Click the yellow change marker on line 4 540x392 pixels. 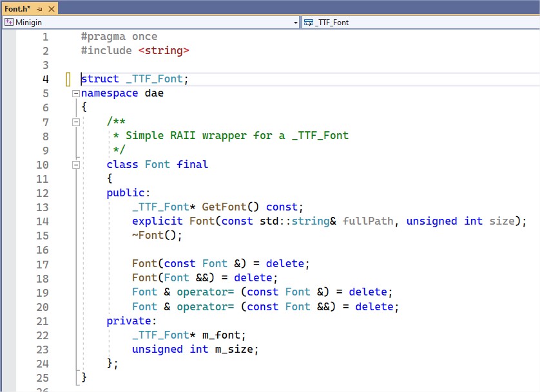pos(68,79)
